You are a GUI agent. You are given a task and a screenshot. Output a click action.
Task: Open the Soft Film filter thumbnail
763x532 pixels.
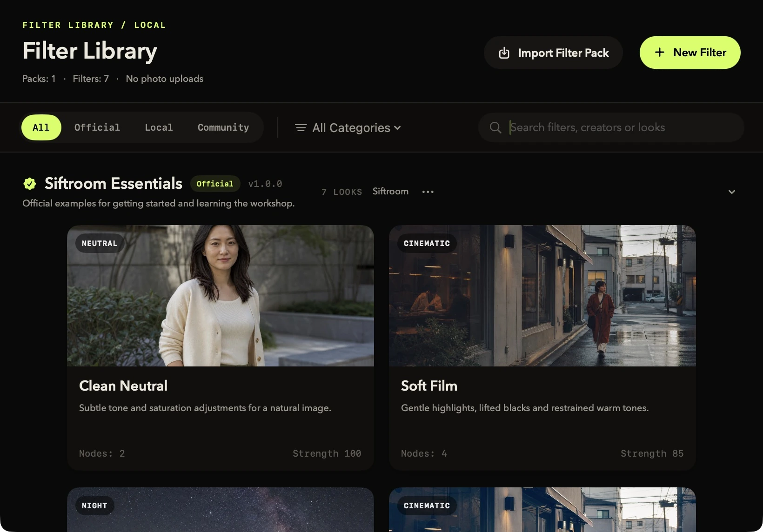542,296
